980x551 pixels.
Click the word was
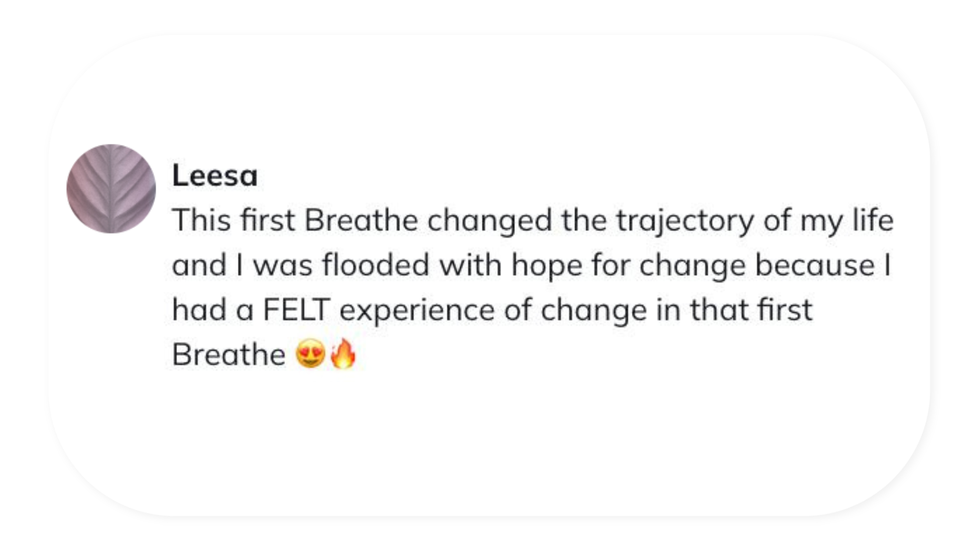click(x=282, y=266)
